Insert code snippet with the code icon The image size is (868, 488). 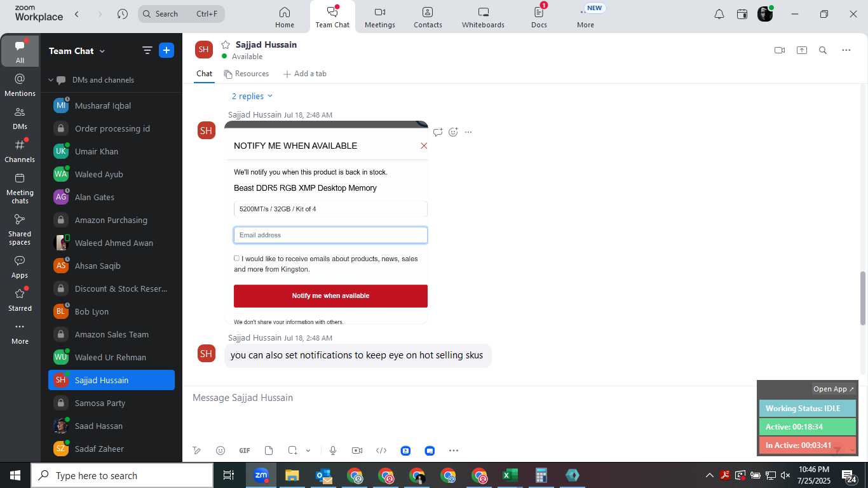point(381,451)
